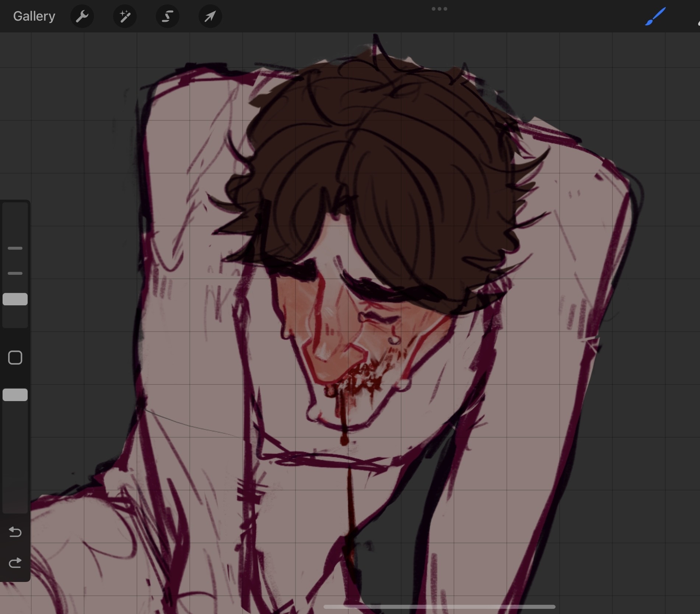Viewport: 700px width, 614px height.
Task: Select the blue Brush tool
Action: (x=655, y=17)
